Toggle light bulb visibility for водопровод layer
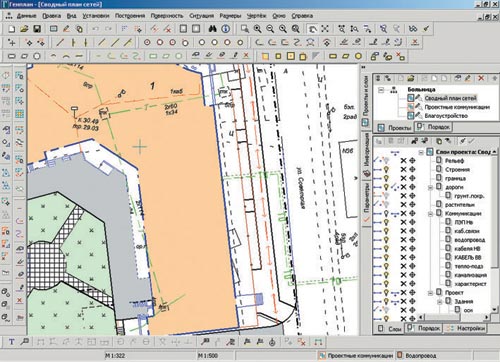 pos(386,239)
